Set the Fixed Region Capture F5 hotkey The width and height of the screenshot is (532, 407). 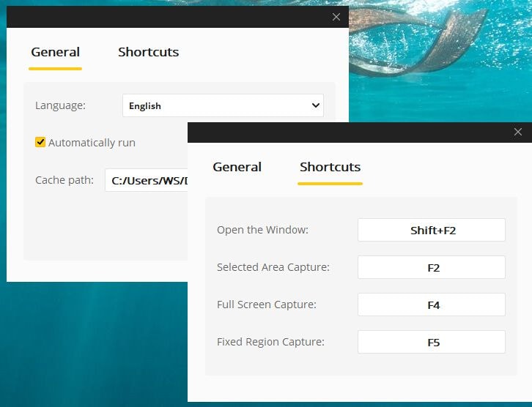pos(432,342)
